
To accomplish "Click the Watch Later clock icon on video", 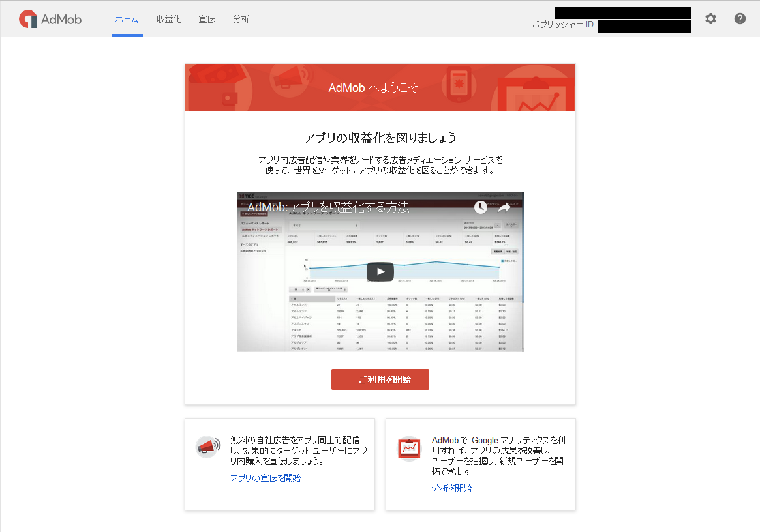I will tap(480, 207).
